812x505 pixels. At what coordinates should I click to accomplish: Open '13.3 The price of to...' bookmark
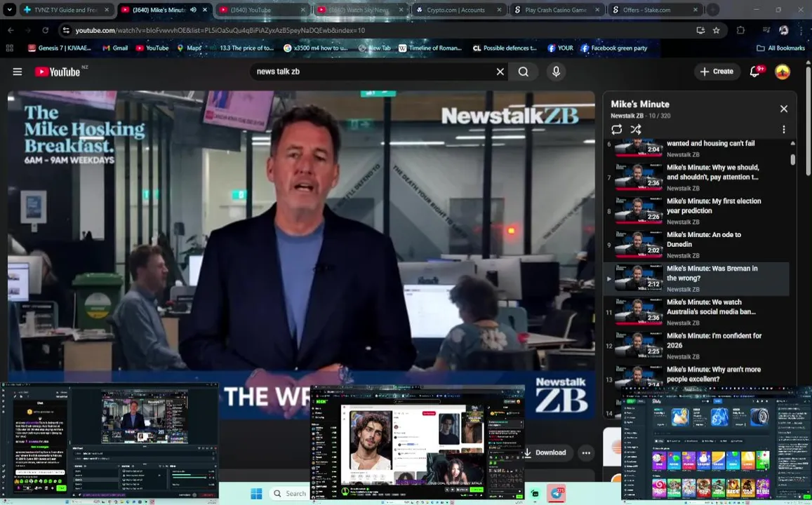[x=242, y=48]
